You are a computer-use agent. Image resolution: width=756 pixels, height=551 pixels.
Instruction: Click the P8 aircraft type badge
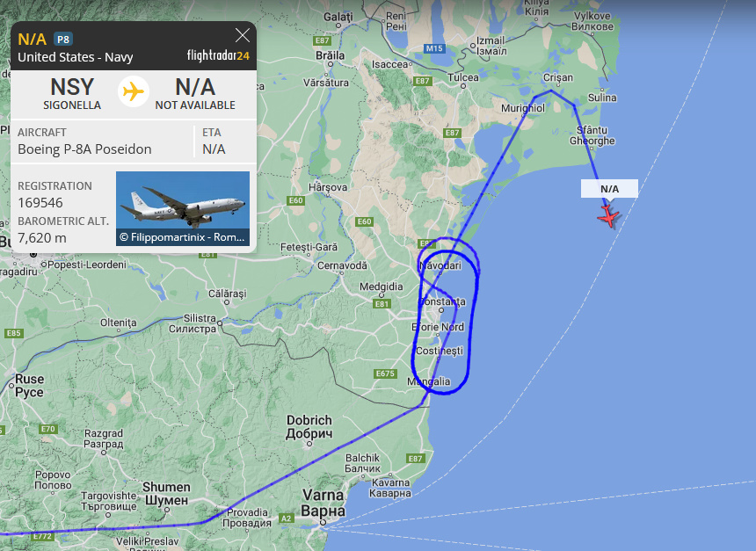pos(63,39)
